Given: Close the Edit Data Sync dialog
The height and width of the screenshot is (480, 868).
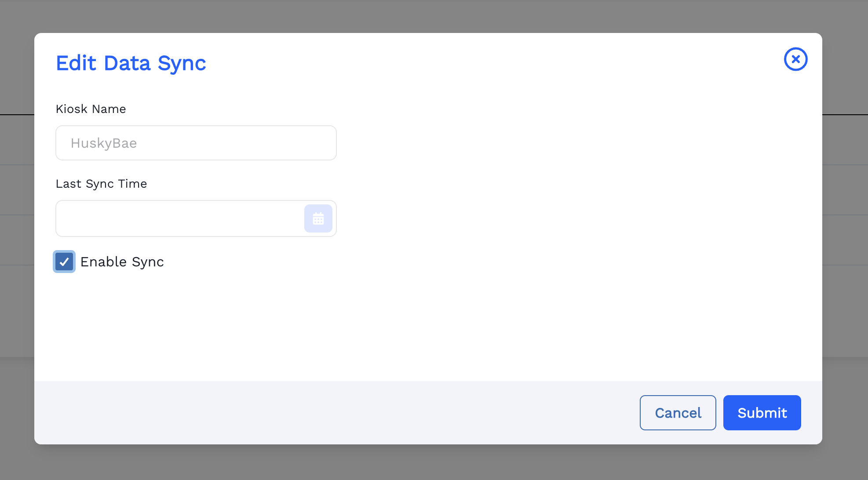Looking at the screenshot, I should [795, 59].
